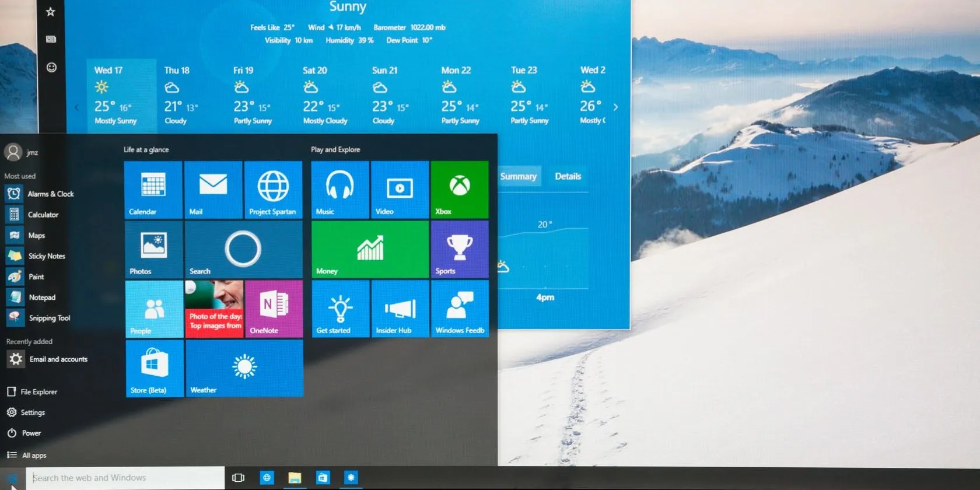Launch the Project Spartan browser tile
980x490 pixels.
click(273, 190)
